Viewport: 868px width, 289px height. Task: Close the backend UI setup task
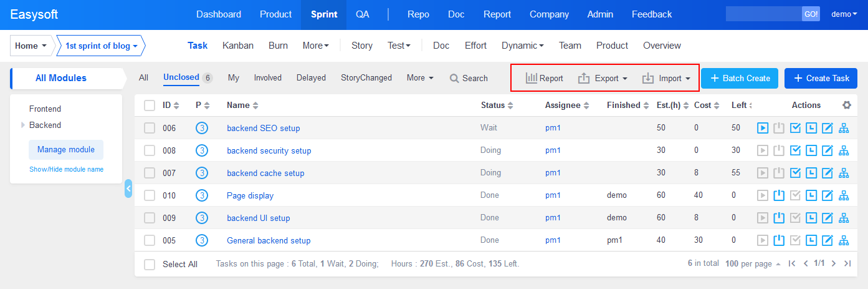click(x=779, y=218)
